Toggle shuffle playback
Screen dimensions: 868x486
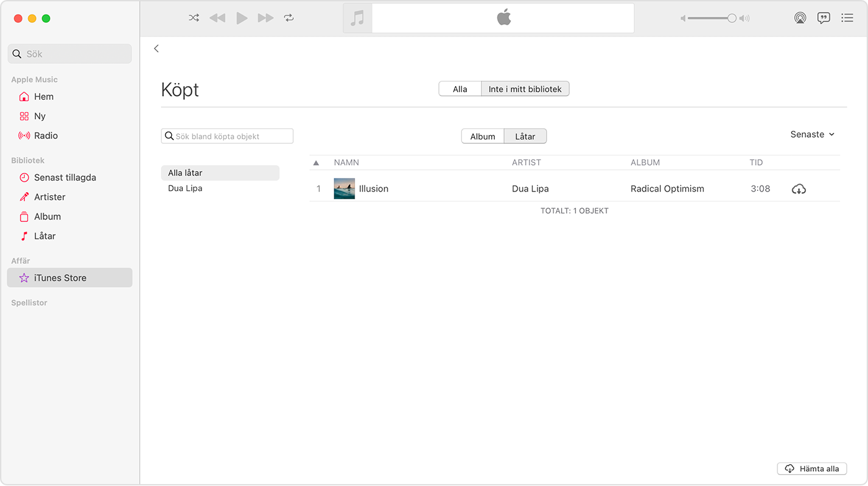[x=194, y=18]
